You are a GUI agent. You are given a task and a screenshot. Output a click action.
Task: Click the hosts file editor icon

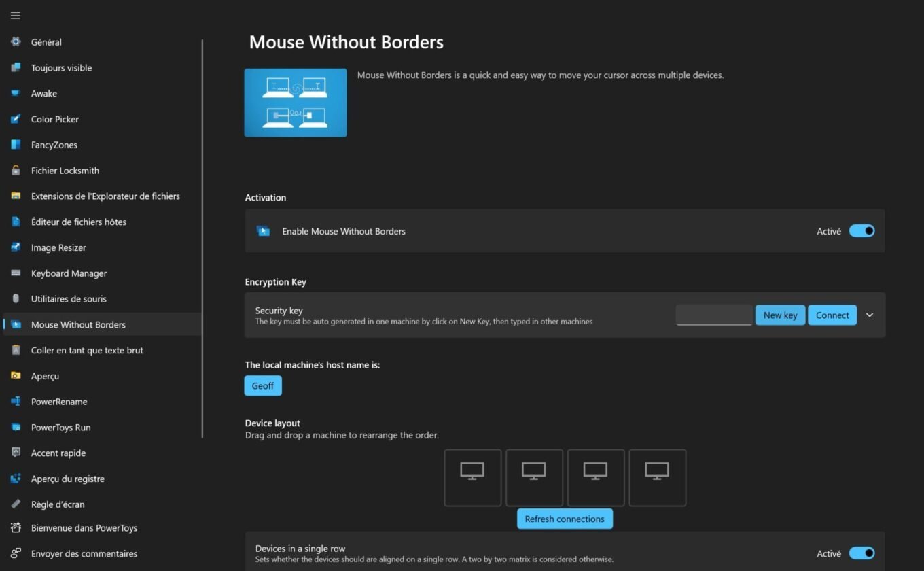point(16,222)
